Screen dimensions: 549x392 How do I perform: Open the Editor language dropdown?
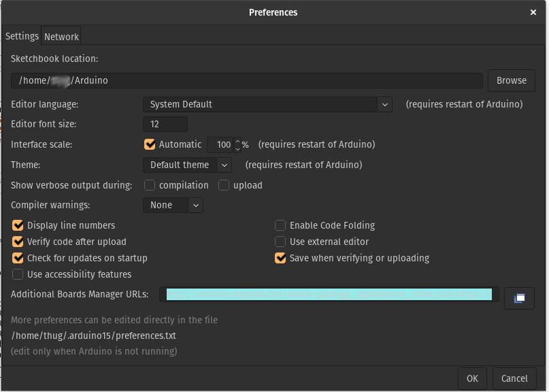[385, 104]
